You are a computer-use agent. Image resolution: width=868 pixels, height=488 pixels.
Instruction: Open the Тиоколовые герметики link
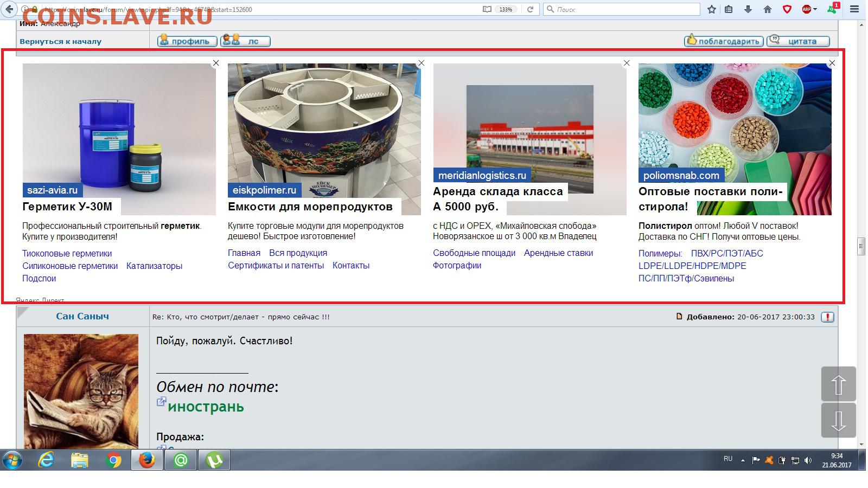pyautogui.click(x=67, y=253)
